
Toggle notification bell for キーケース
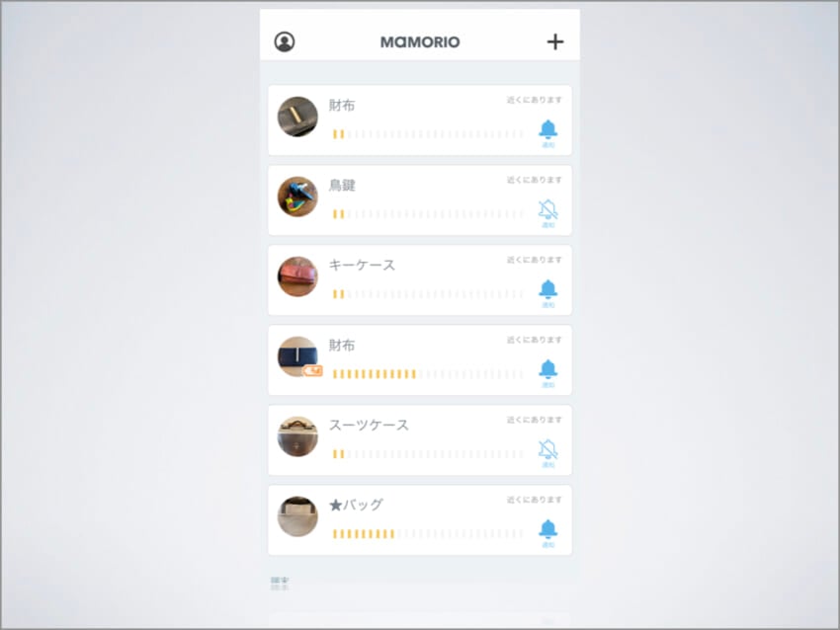click(547, 293)
